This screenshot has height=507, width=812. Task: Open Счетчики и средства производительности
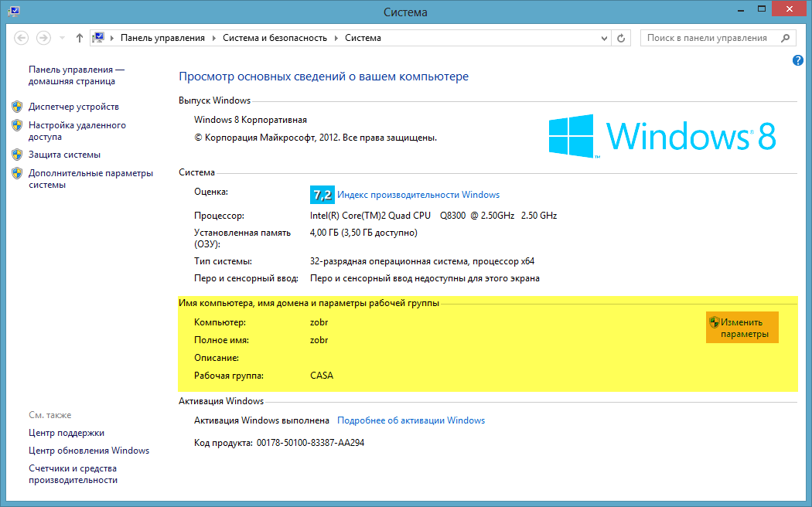(73, 475)
